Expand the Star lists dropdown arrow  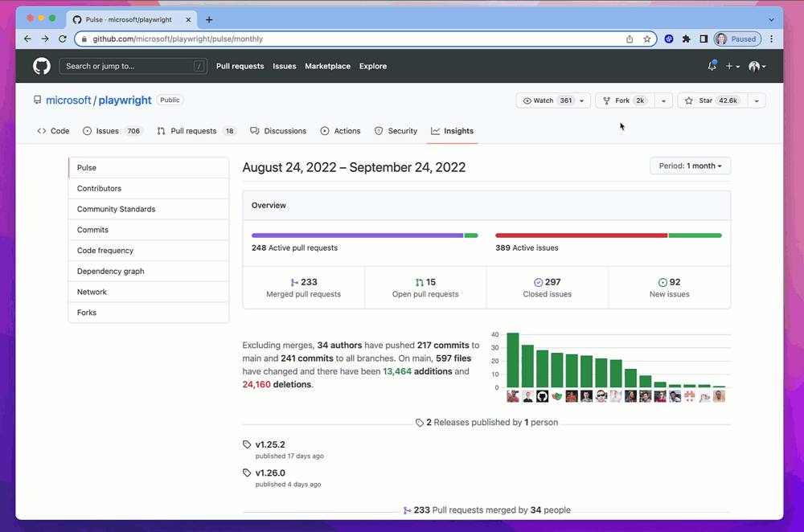pos(757,100)
